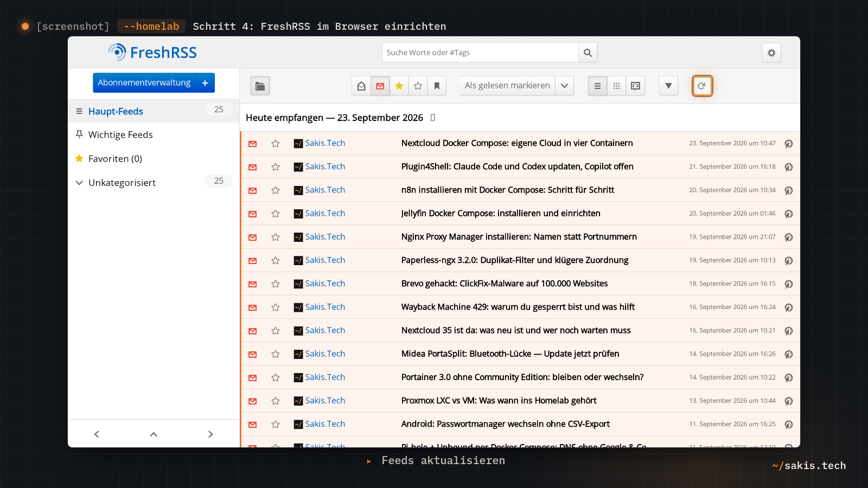
Task: Click Sakis.Tech favicon in Wayback Machine row
Action: tap(298, 307)
